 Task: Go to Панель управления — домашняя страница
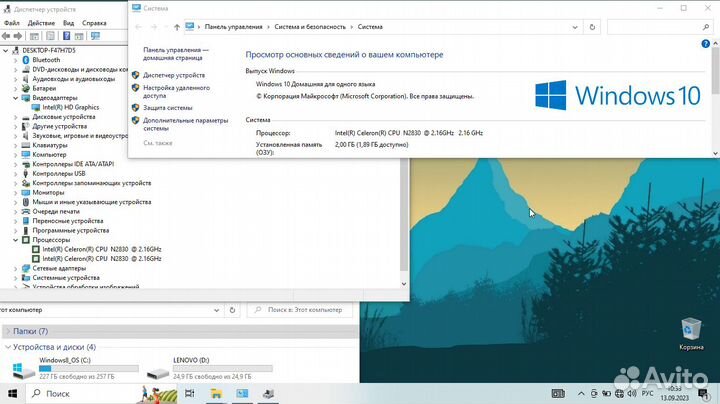click(176, 54)
